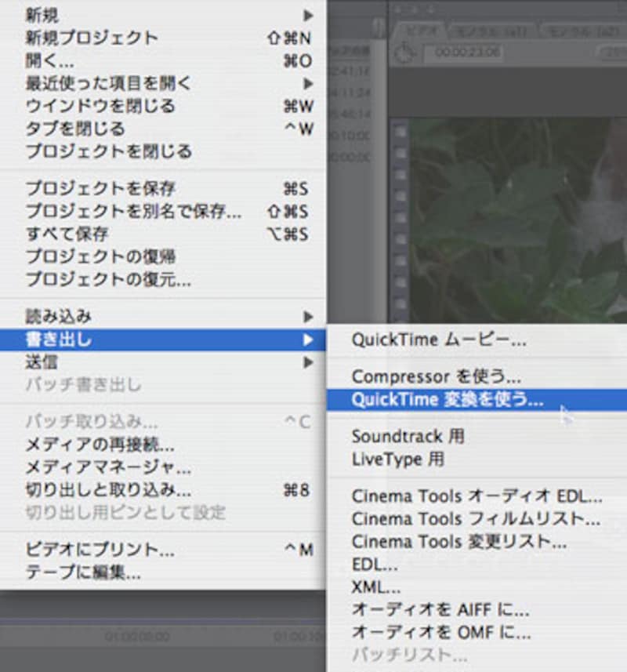Viewport: 627px width, 672px height.
Task: Select ビデオにプリント... menu item
Action: (100, 550)
